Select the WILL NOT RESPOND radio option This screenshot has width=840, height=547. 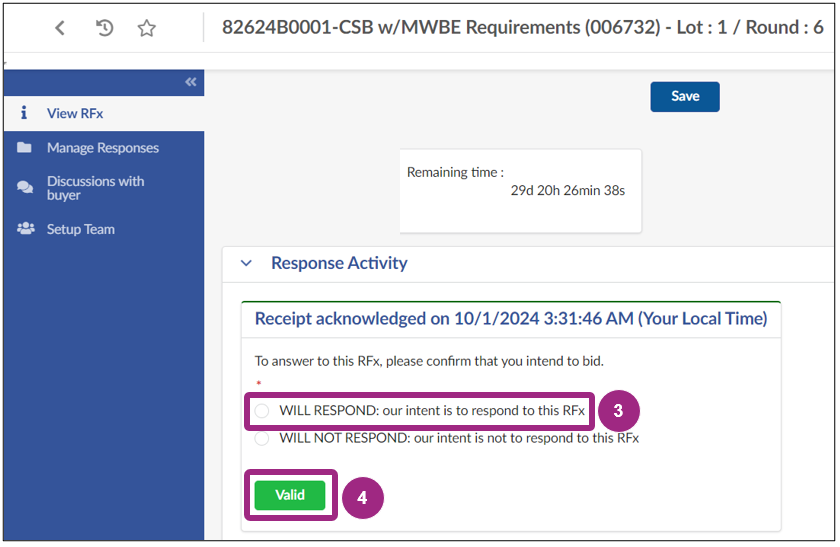coord(262,439)
